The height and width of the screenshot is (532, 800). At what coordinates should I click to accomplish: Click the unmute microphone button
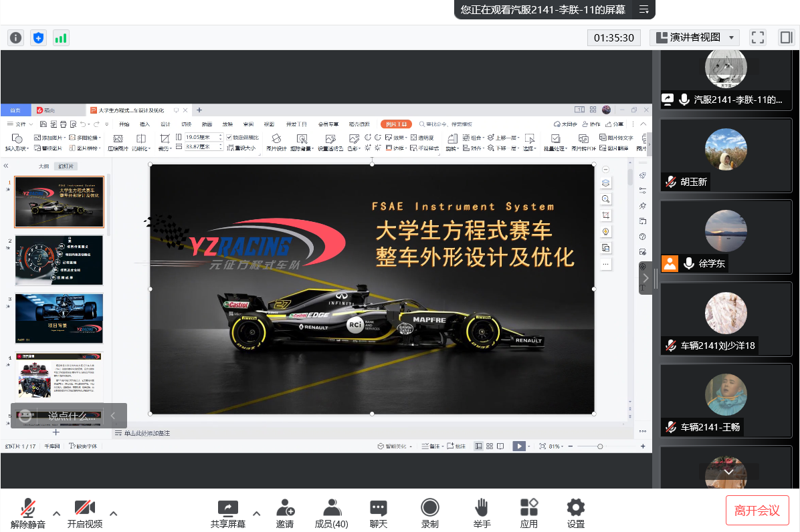(x=28, y=513)
